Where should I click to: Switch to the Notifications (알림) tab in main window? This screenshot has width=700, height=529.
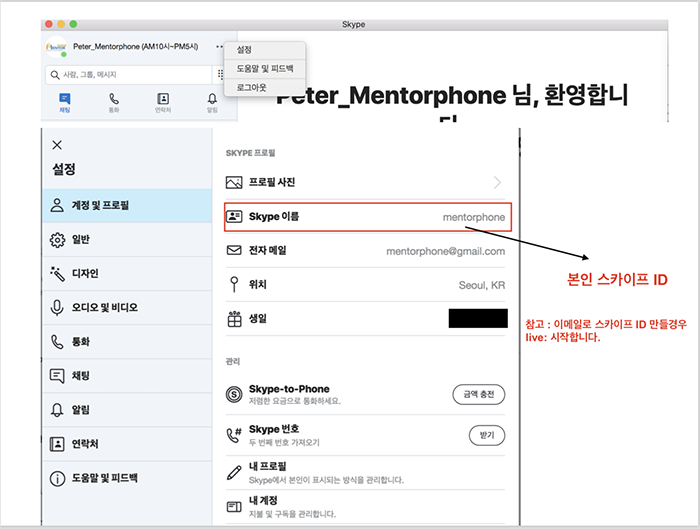[212, 103]
